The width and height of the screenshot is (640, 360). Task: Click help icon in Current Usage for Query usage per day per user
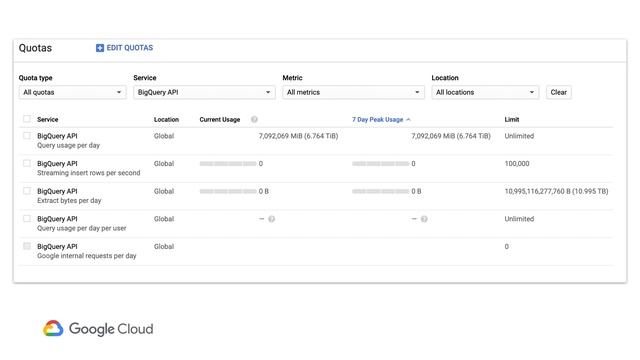[271, 219]
